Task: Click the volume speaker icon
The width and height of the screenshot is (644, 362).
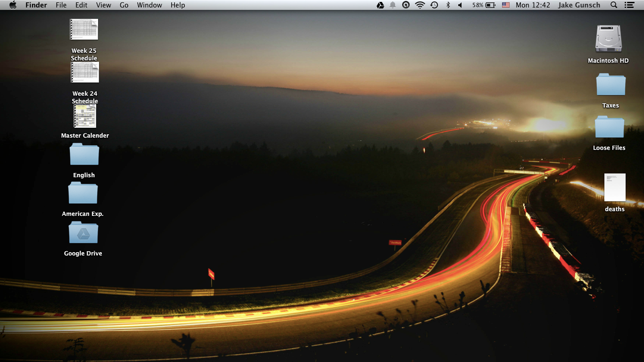Action: pos(460,5)
